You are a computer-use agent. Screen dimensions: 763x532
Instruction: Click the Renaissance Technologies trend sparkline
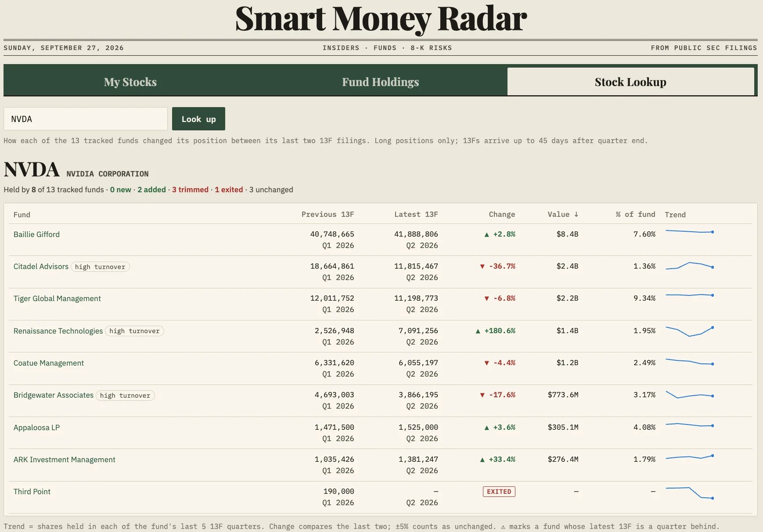pos(690,331)
